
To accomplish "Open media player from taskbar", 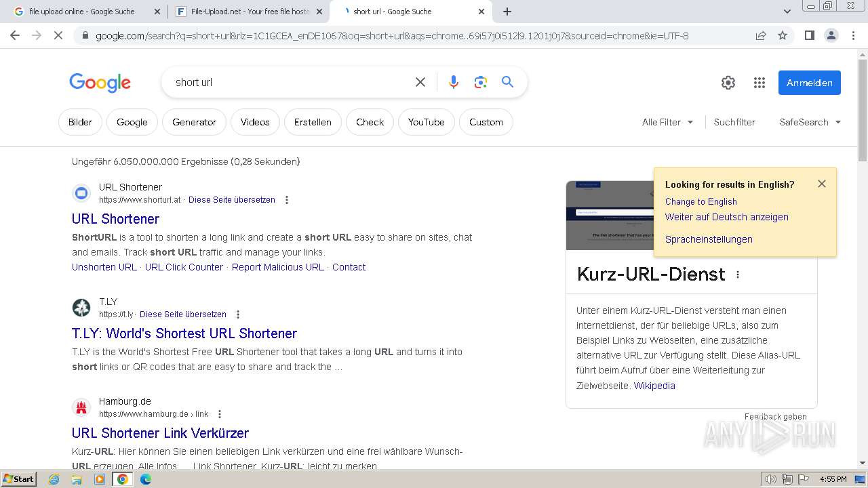I will coord(100,479).
